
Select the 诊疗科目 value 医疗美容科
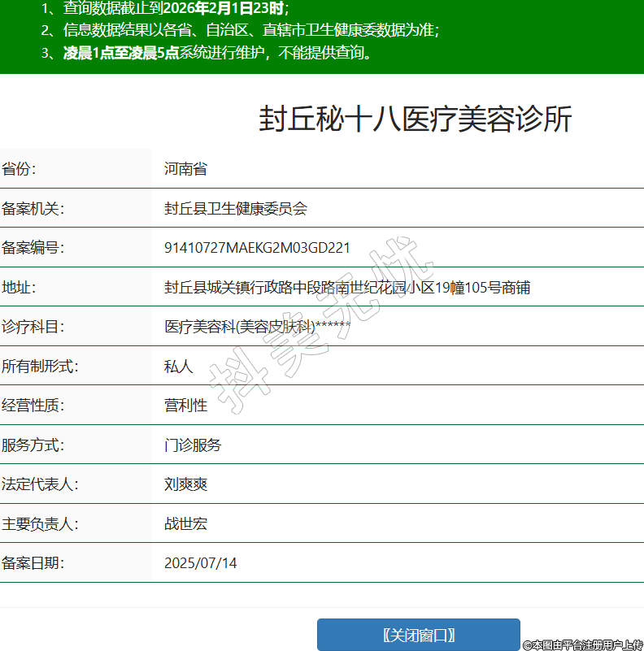(257, 327)
